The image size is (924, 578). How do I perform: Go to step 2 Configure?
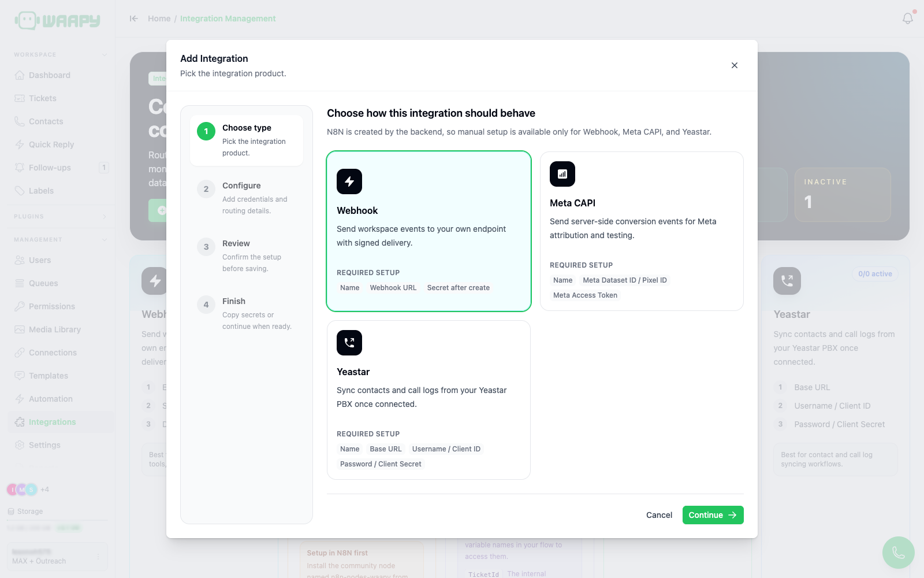click(247, 198)
